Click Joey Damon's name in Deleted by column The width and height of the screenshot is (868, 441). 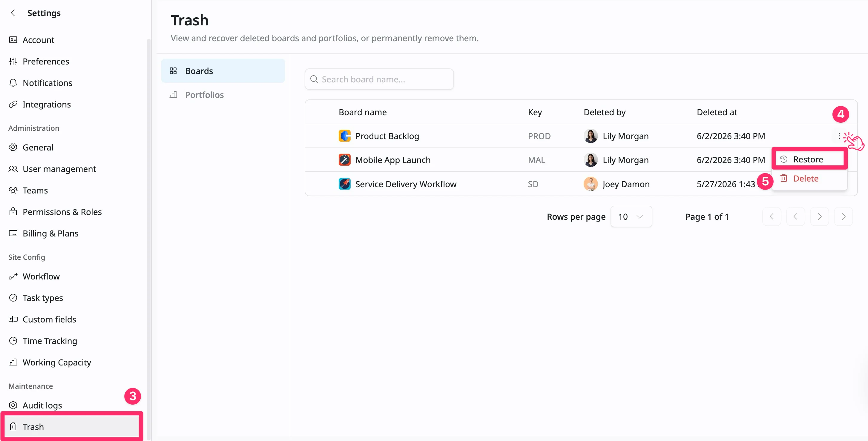(x=626, y=184)
